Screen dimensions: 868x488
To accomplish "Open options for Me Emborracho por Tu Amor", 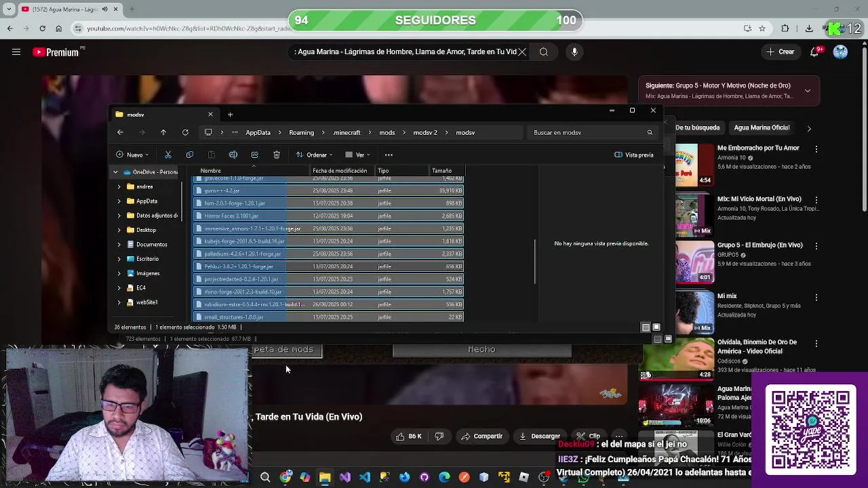I will pos(816,148).
